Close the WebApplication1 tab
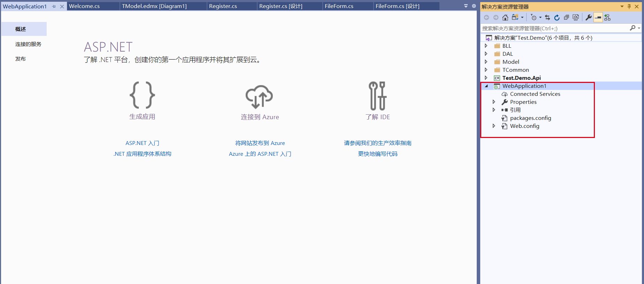Screen dimensions: 644x284 tap(62, 6)
